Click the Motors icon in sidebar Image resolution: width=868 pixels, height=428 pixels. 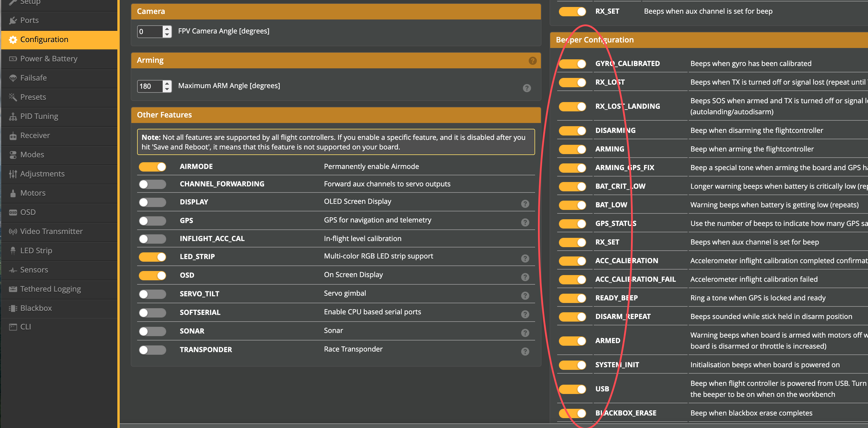click(x=13, y=193)
